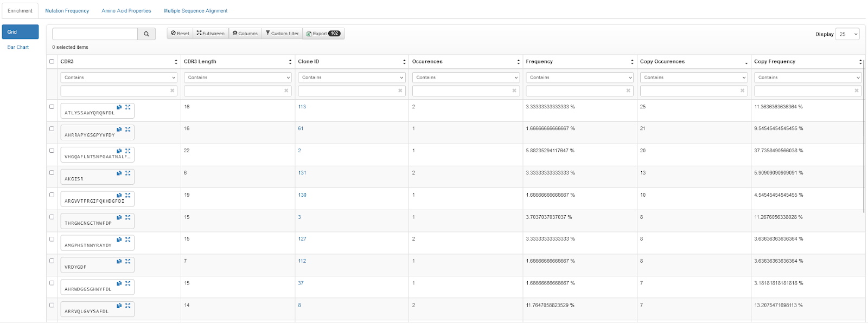Screen dimensions: 868x324
Task: Open the Display rows-per-page dropdown
Action: (847, 34)
